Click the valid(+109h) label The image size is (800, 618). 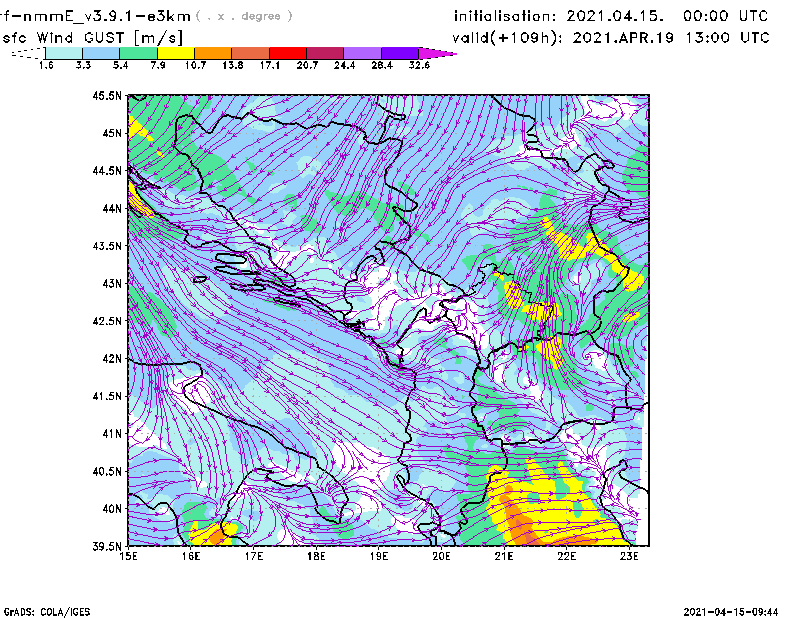click(x=507, y=38)
